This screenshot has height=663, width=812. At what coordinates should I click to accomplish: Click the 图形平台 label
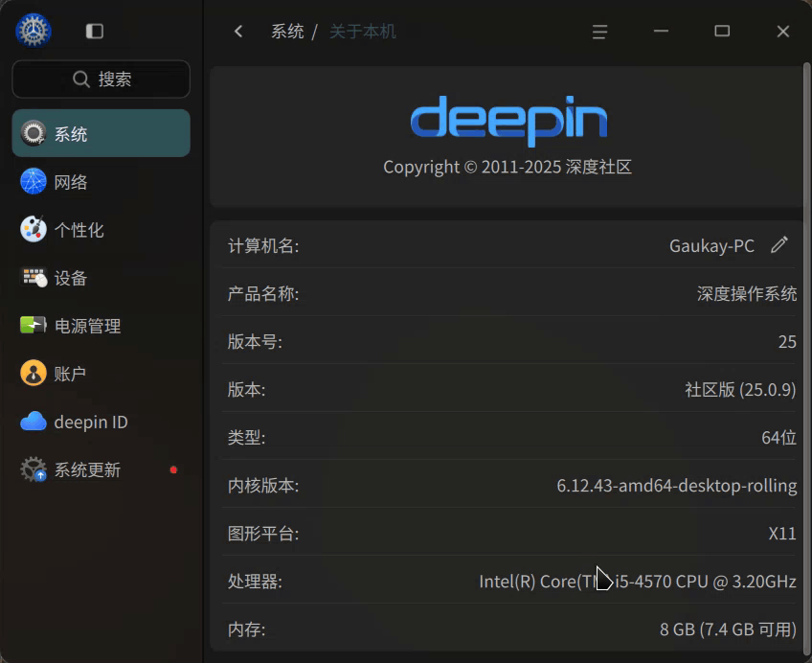[x=263, y=533]
